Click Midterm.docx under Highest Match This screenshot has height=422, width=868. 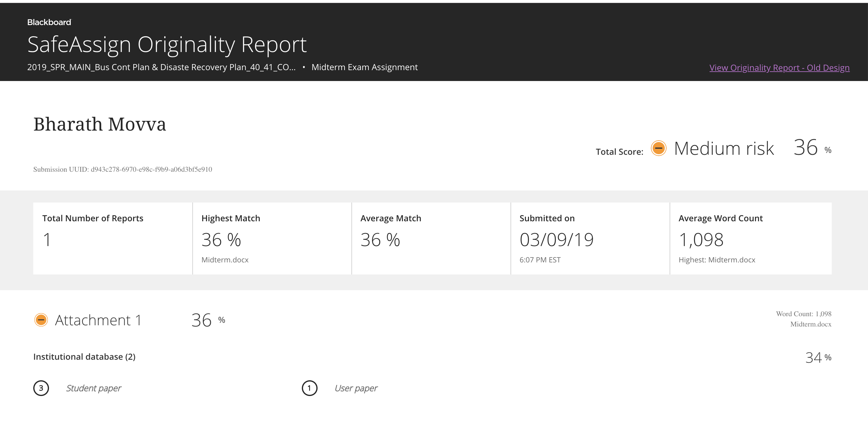(225, 260)
